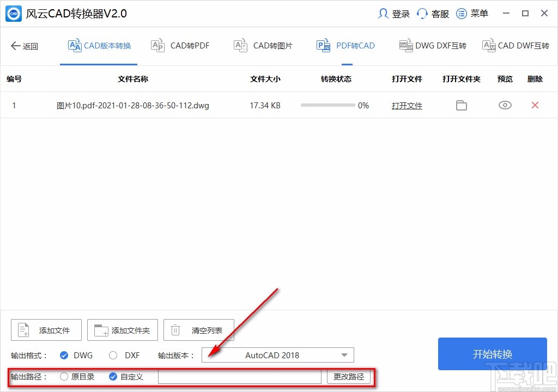558x392 pixels.
Task: Click the 更改路径 change path button
Action: tap(349, 376)
